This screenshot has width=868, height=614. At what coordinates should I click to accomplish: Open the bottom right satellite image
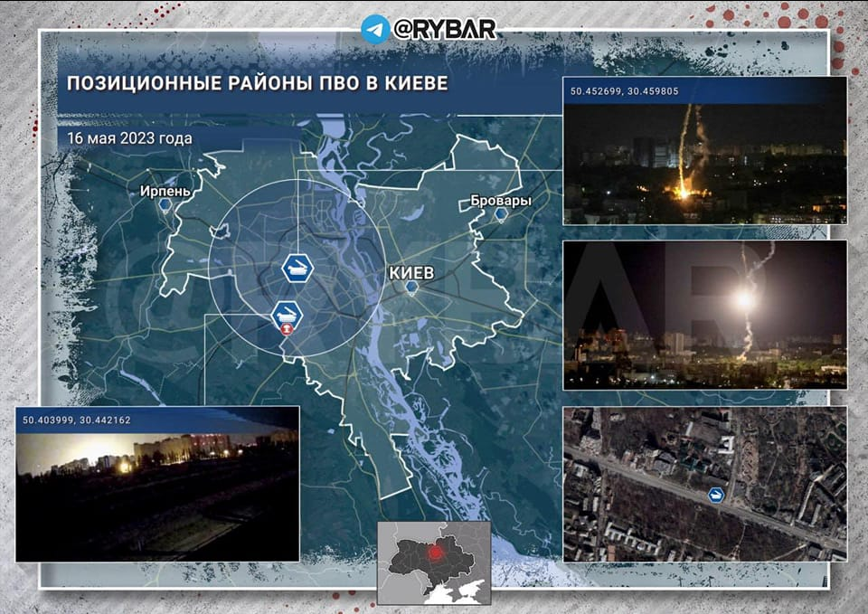[x=704, y=484]
